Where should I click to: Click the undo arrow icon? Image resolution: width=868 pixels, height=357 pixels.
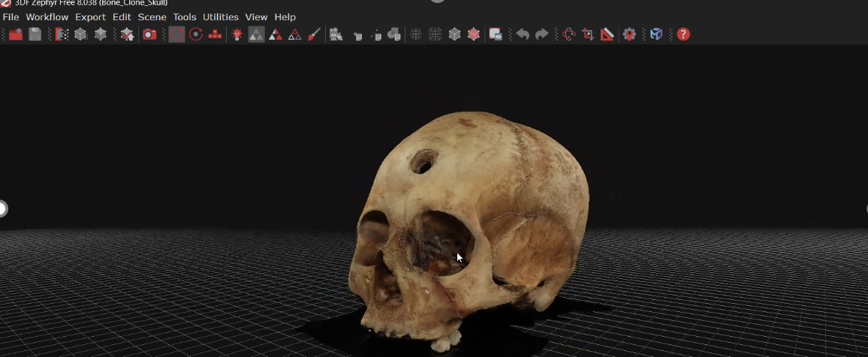523,34
